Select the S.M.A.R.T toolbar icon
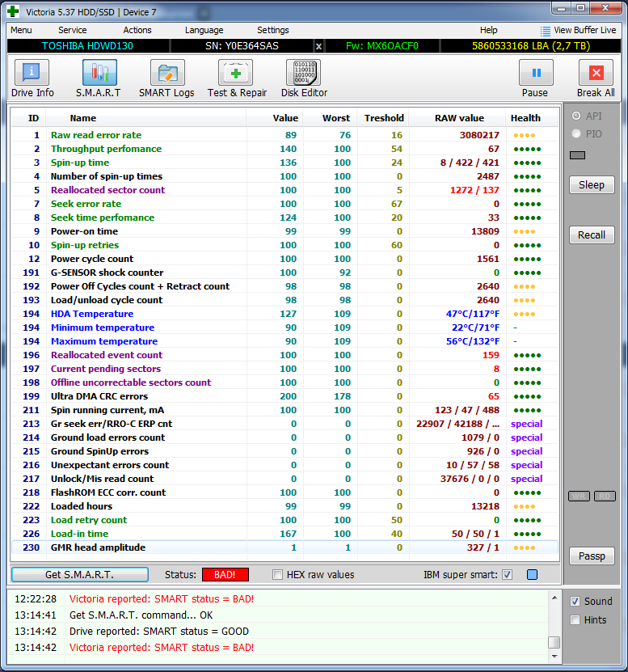The image size is (628, 672). tap(98, 78)
